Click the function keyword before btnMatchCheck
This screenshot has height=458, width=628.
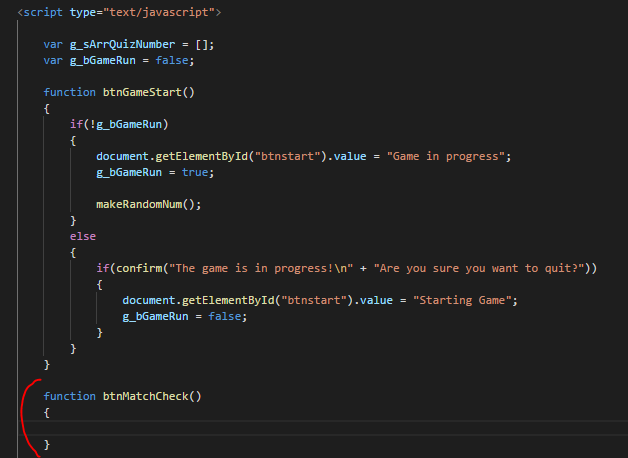[70, 396]
